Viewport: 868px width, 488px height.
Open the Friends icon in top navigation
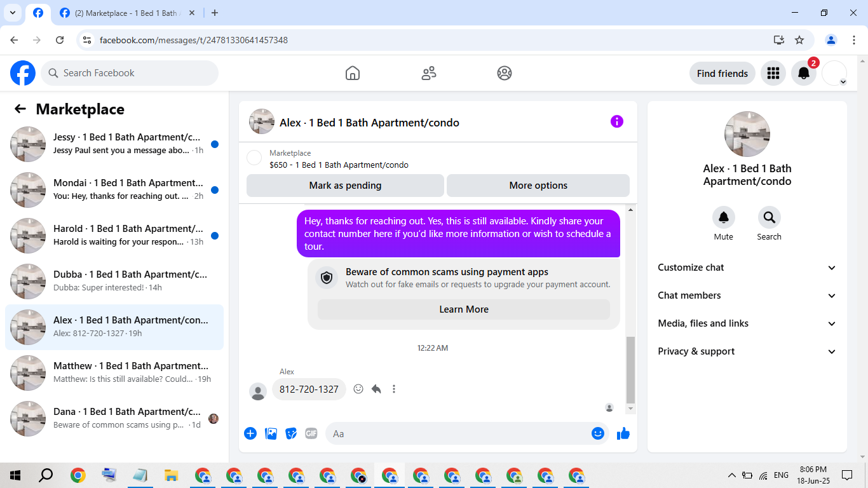pyautogui.click(x=429, y=73)
